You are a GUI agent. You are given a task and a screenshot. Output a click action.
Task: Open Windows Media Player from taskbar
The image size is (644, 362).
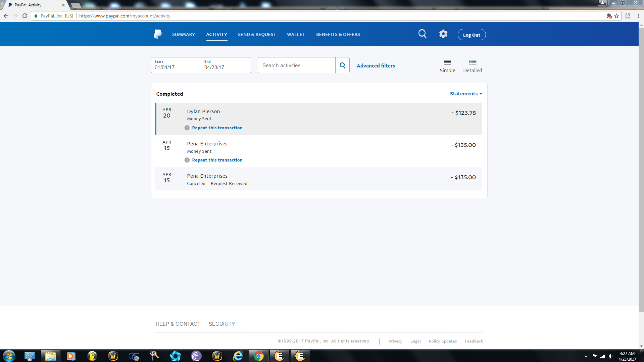pyautogui.click(x=71, y=356)
